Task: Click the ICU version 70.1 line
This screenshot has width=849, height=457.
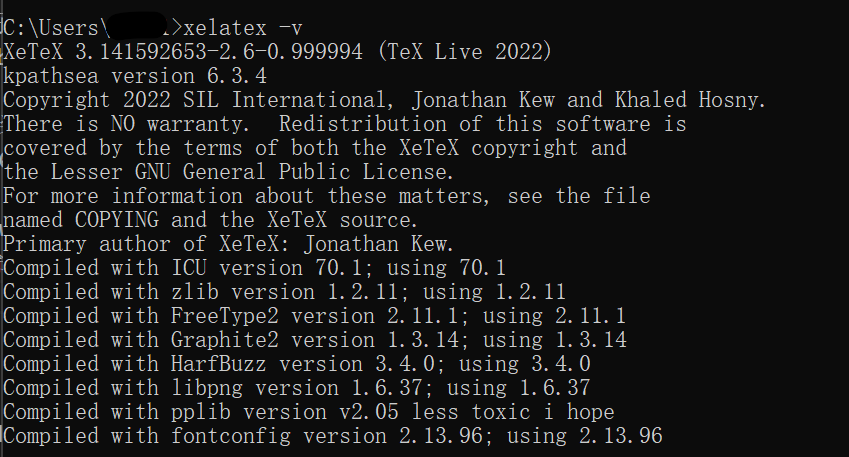Action: (255, 268)
